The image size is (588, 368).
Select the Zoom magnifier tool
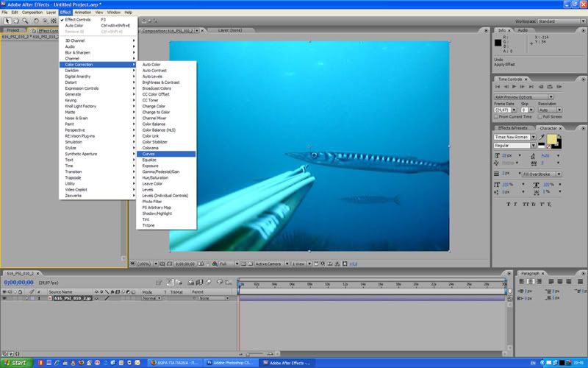point(25,21)
